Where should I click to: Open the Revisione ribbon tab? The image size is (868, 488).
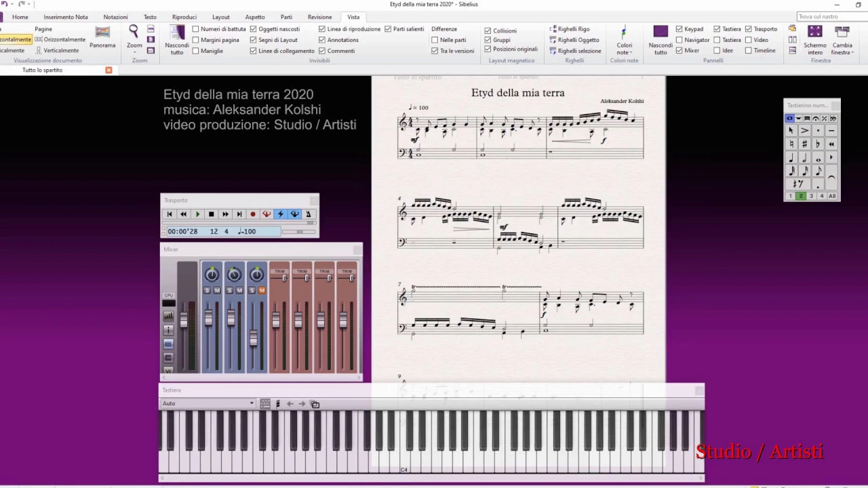pos(319,17)
